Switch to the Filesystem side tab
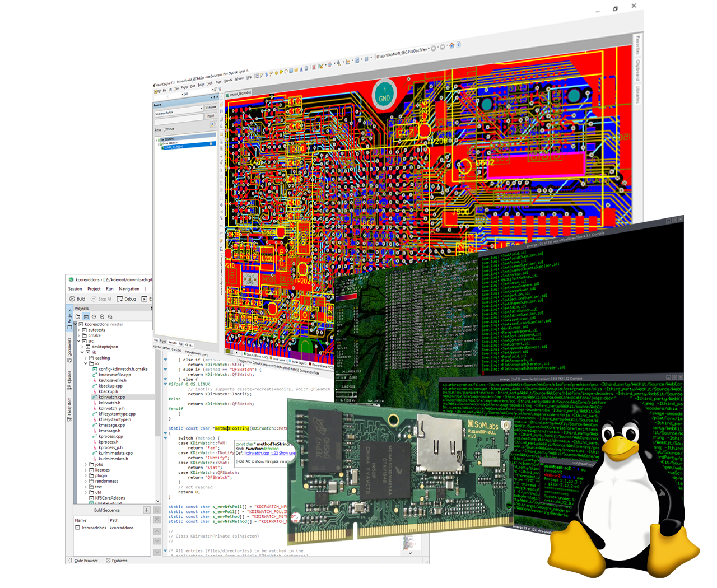This screenshot has height=588, width=717. pyautogui.click(x=69, y=409)
